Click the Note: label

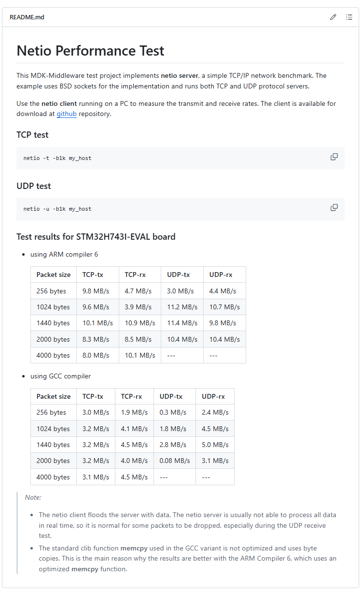(x=33, y=497)
